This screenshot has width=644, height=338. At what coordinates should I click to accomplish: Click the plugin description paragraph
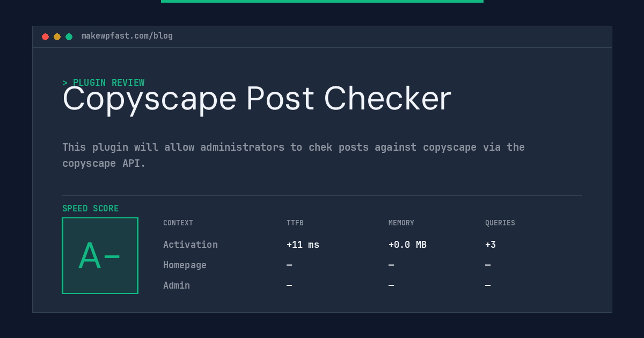tap(294, 155)
